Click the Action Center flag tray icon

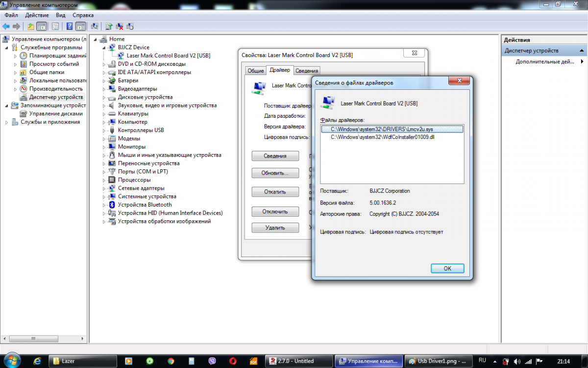coord(539,361)
